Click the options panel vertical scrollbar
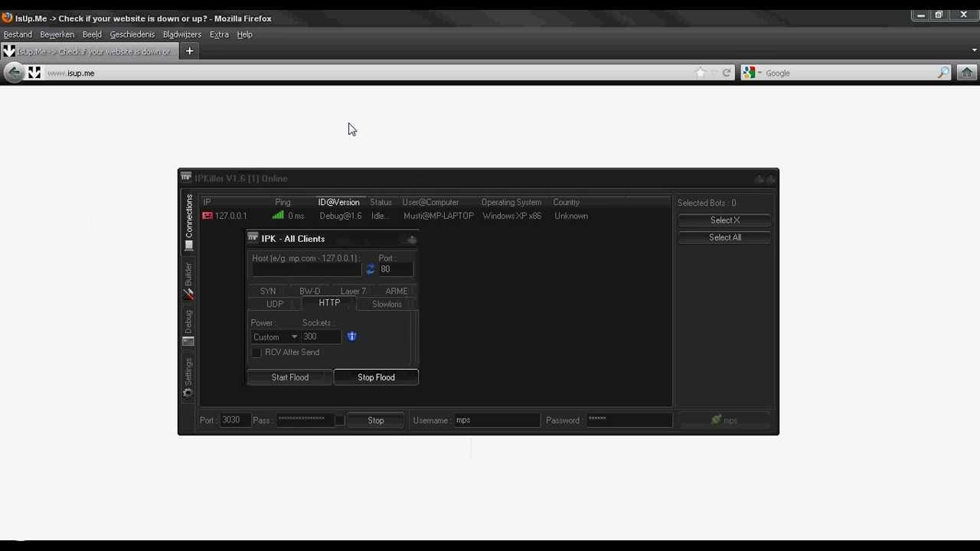 click(414, 337)
